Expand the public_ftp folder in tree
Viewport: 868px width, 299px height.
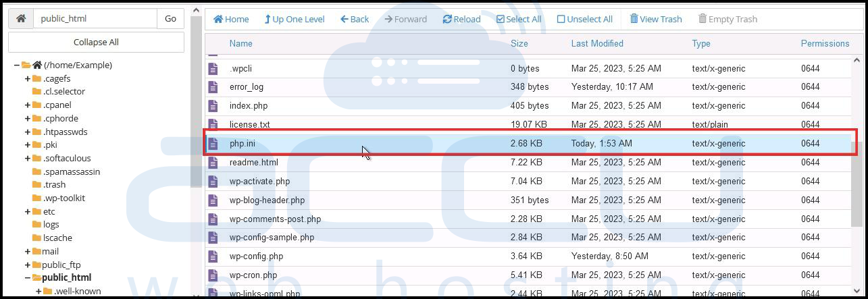[28, 265]
